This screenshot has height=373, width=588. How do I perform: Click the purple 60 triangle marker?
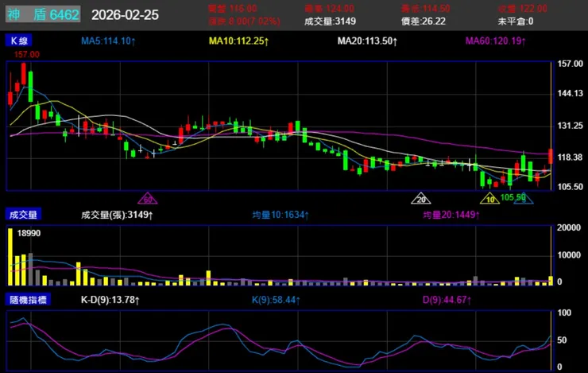[x=148, y=199]
